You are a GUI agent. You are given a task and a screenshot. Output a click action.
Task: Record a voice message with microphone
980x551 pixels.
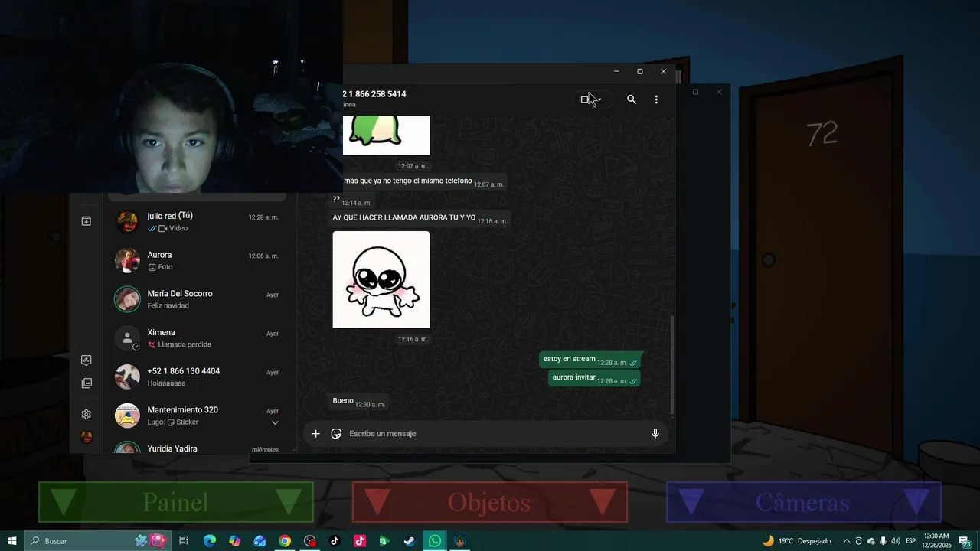655,434
